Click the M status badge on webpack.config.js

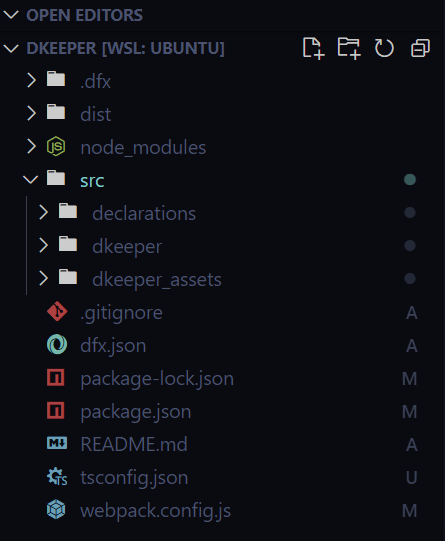point(410,511)
